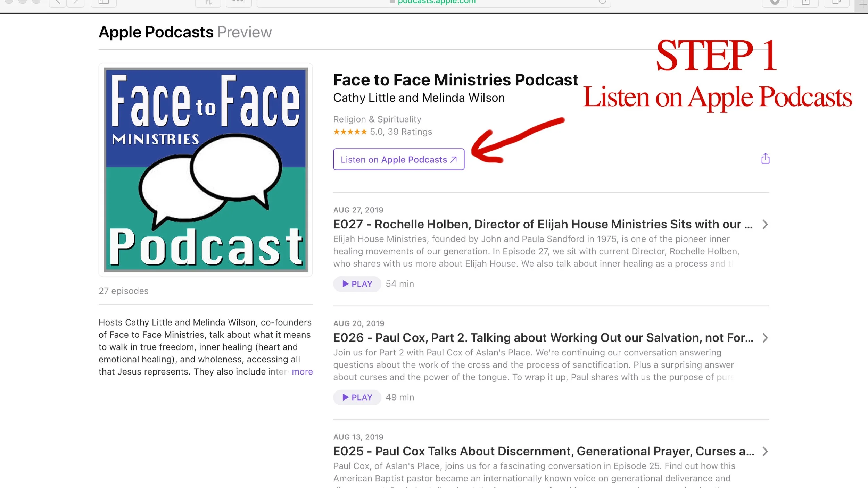This screenshot has height=488, width=868.
Task: Click the 'Paul Cox, of Aslan's Place' description
Action: pos(534,475)
